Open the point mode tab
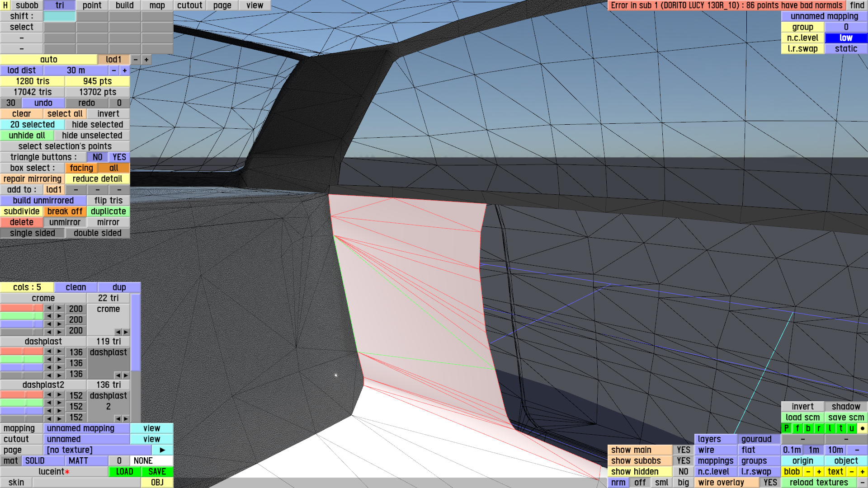 coord(92,5)
